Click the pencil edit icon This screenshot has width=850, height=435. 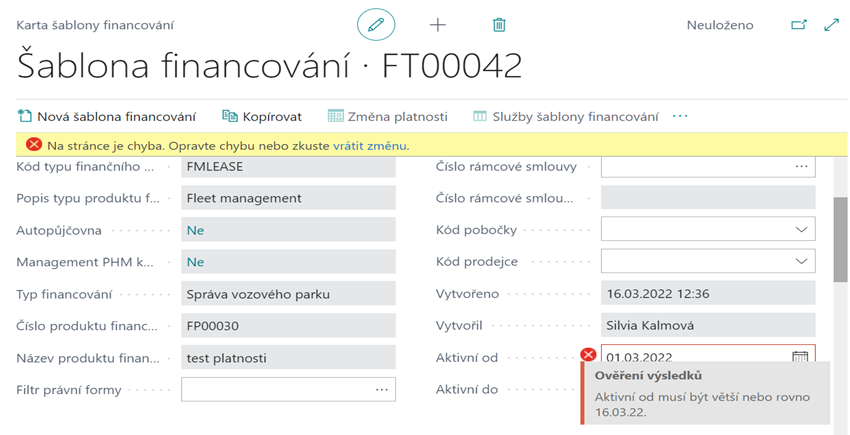376,25
